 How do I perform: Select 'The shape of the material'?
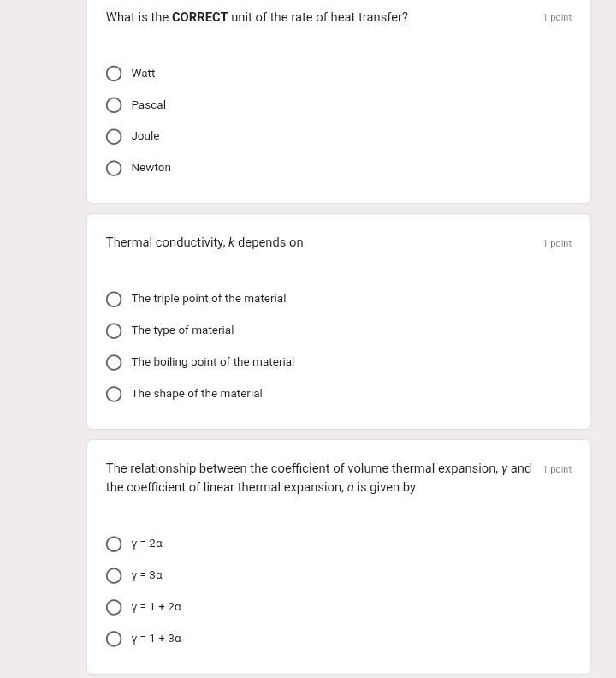click(x=114, y=395)
